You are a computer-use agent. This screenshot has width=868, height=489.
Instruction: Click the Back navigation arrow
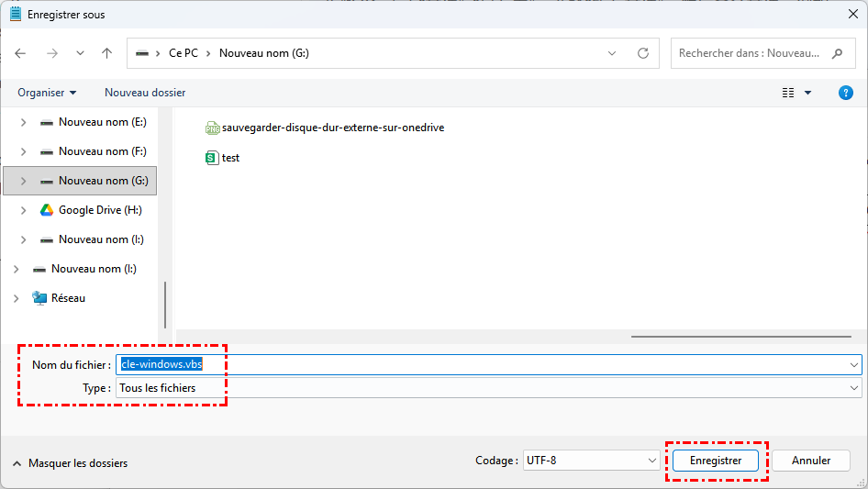point(21,53)
